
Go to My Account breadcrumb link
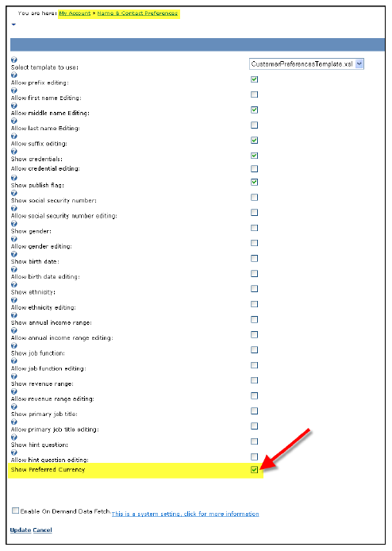75,13
